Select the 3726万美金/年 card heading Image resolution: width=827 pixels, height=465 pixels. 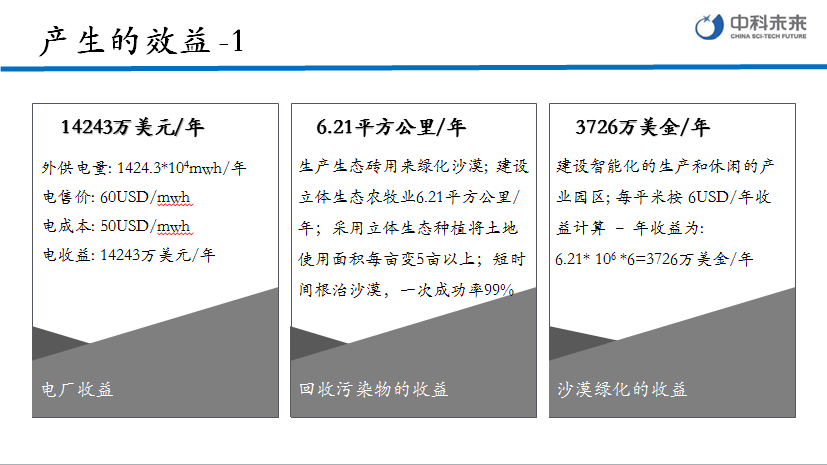tap(642, 127)
